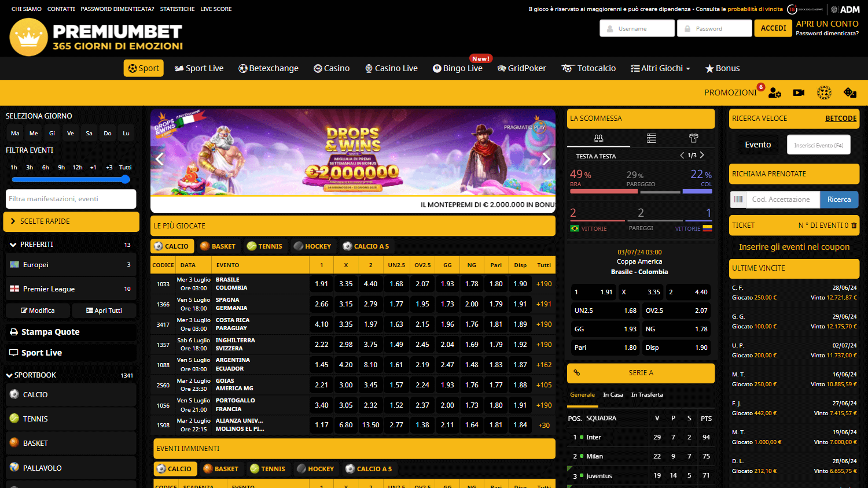Viewport: 868px width, 488px height.
Task: Filter events to the next 3h
Action: [30, 168]
